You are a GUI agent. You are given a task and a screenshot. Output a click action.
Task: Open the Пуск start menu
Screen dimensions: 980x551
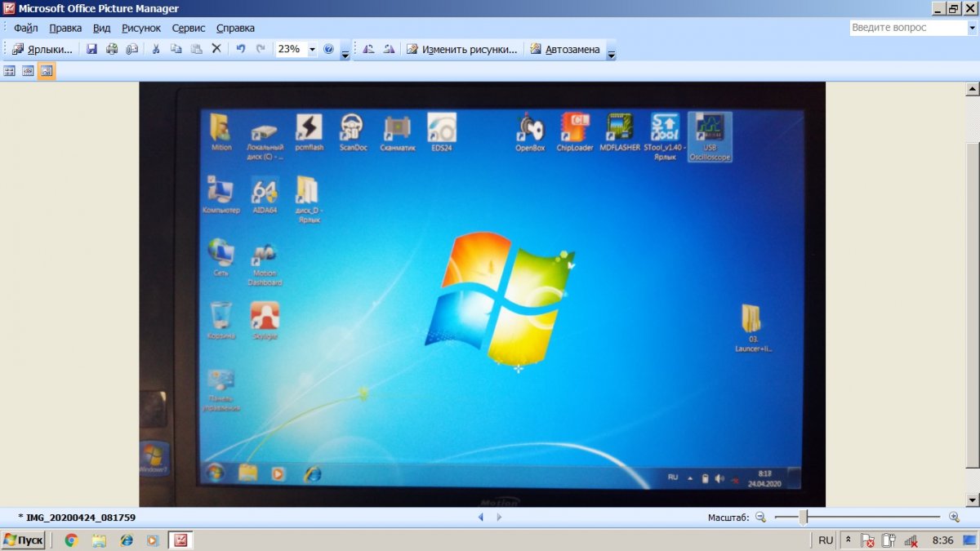24,540
